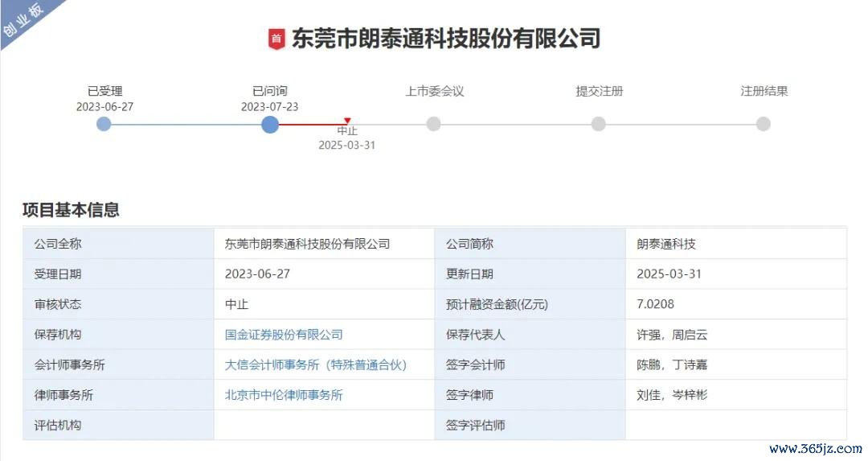Click the 2025-03-31 date under 中止 marker
This screenshot has width=868, height=461.
pyautogui.click(x=347, y=145)
